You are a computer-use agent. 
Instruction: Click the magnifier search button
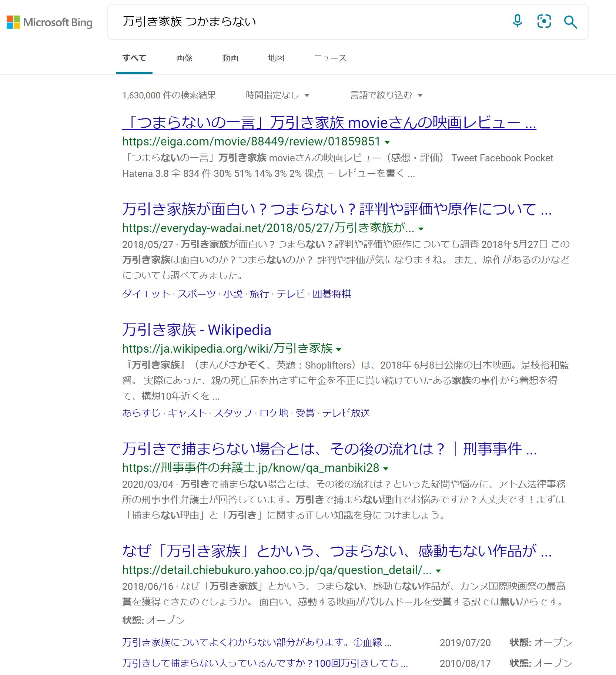(570, 22)
